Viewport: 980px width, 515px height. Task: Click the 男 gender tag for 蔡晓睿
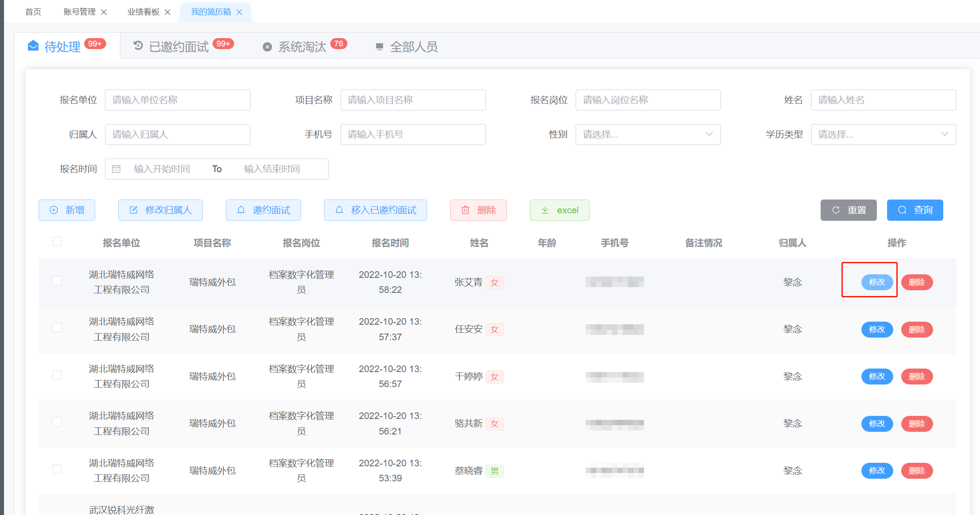[495, 471]
